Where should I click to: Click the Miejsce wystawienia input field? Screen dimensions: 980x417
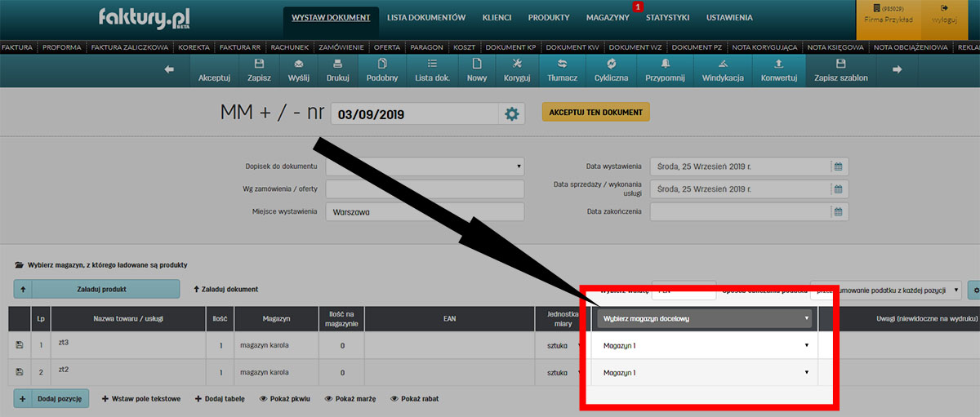[x=424, y=211]
